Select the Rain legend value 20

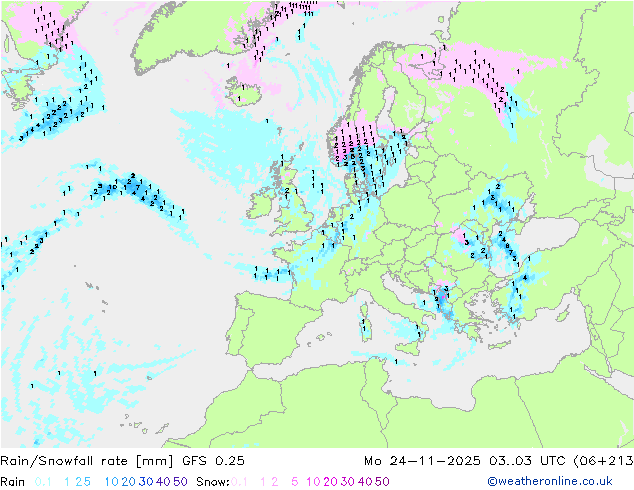128,482
